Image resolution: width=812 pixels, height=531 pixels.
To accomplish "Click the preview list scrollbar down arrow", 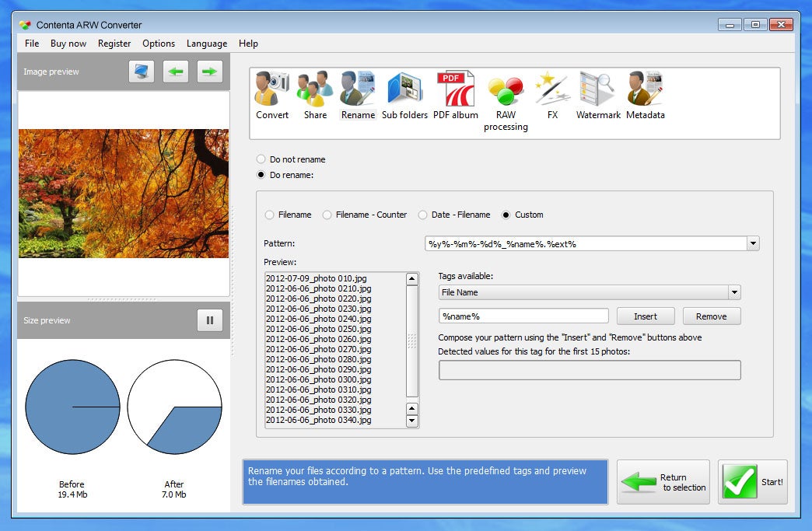I will (411, 421).
